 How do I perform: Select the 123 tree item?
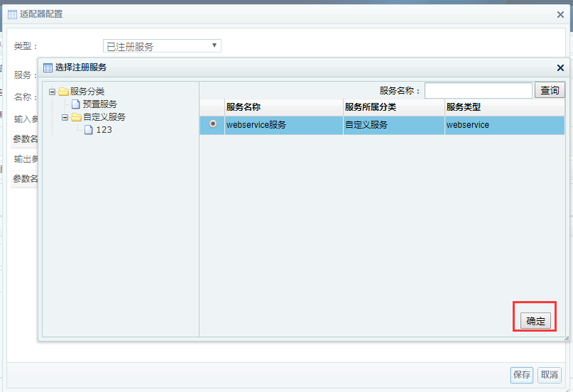click(x=104, y=130)
